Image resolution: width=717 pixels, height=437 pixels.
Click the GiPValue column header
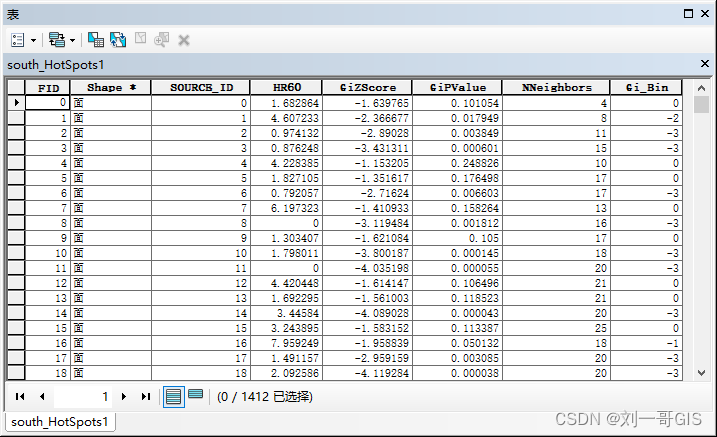pos(457,88)
